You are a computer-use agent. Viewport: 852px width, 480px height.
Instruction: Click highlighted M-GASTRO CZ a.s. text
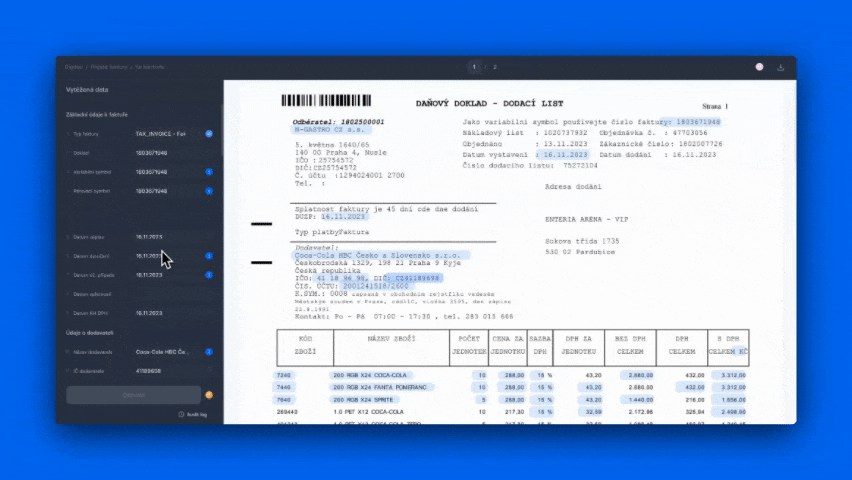(329, 130)
